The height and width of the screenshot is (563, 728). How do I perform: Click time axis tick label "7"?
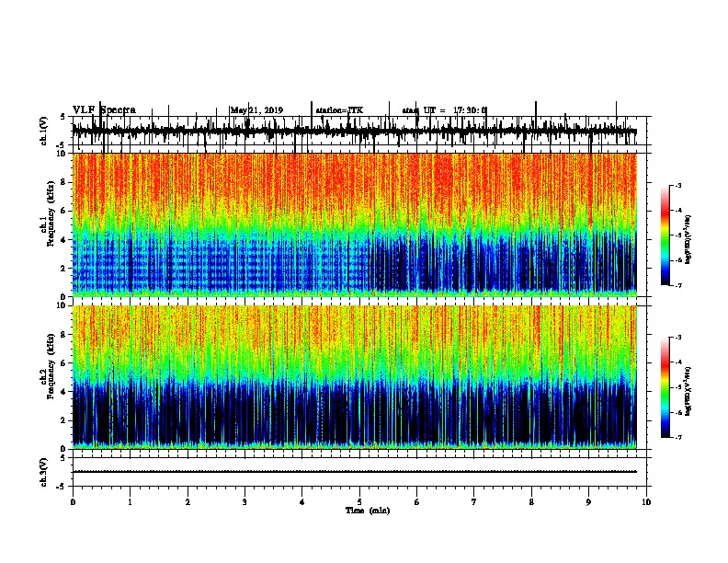(474, 502)
